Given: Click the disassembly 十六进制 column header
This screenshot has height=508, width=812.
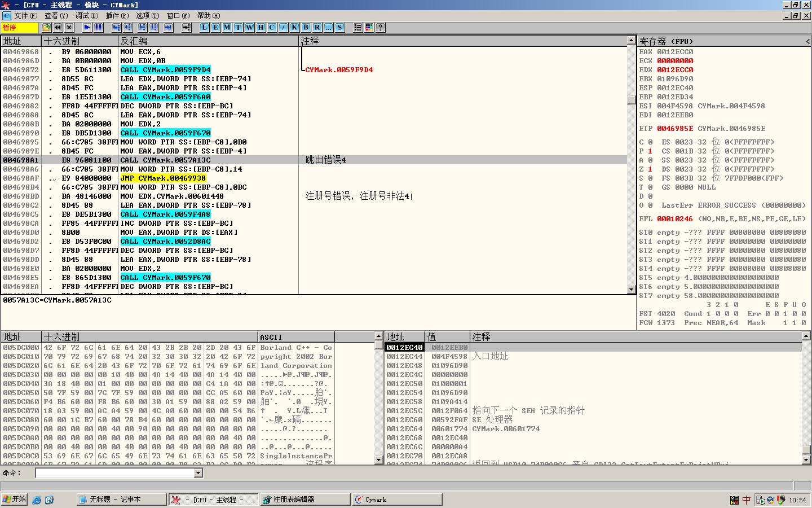Looking at the screenshot, I should pos(80,41).
